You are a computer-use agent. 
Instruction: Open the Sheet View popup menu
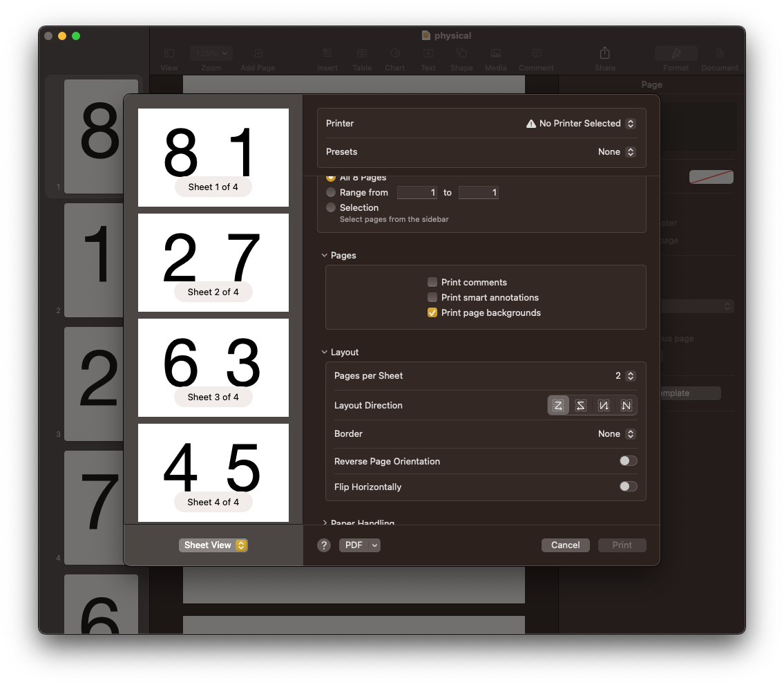pyautogui.click(x=213, y=545)
